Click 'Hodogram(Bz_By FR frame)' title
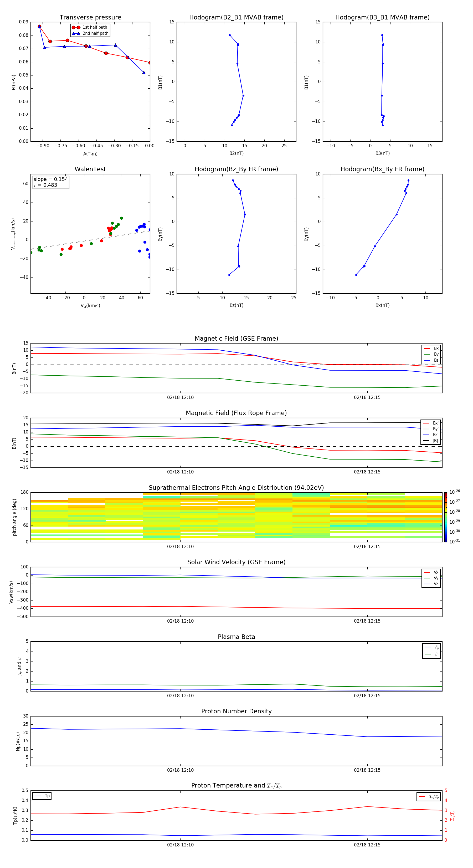Viewport: 473px width, 868px height. click(236, 169)
